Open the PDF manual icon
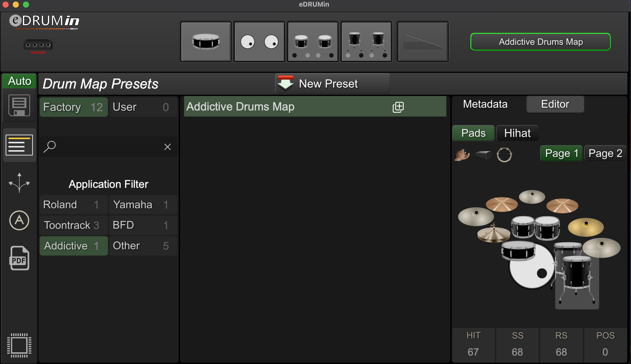This screenshot has width=631, height=364. pyautogui.click(x=19, y=258)
